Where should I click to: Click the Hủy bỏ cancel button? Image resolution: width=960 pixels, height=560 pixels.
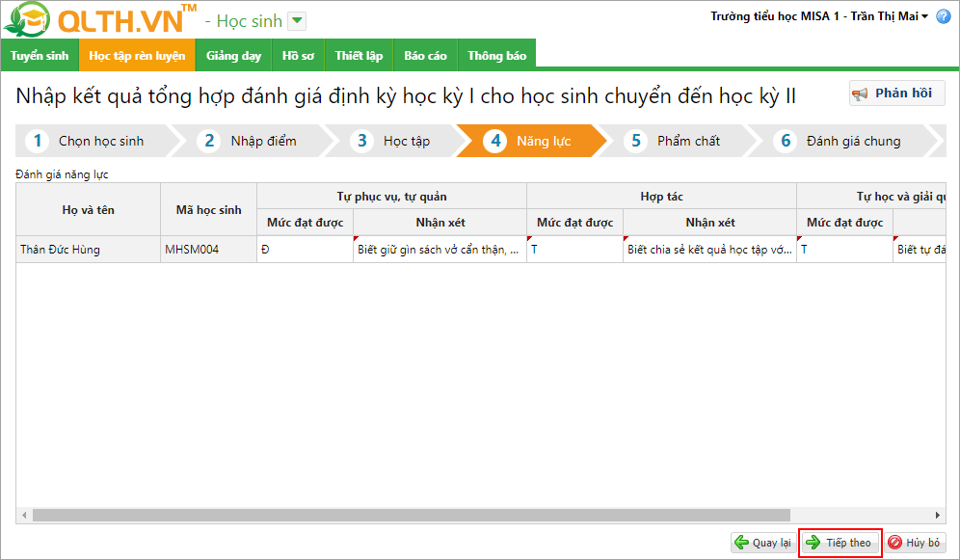915,543
